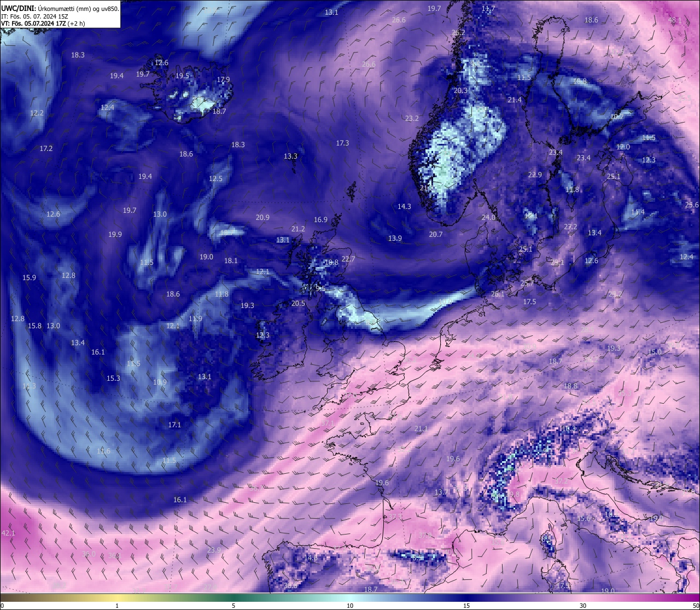700x610 pixels.
Task: Click the 12.0 value on the map
Action: click(x=623, y=147)
